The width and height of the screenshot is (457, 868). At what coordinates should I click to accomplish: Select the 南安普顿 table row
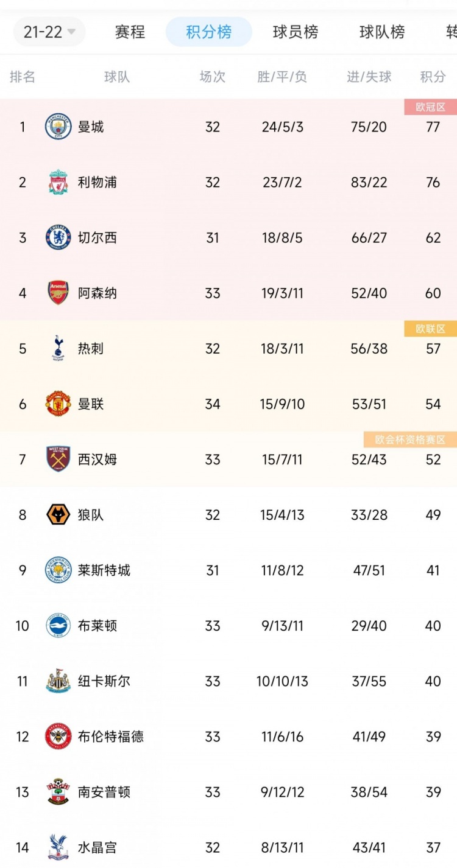[x=228, y=792]
